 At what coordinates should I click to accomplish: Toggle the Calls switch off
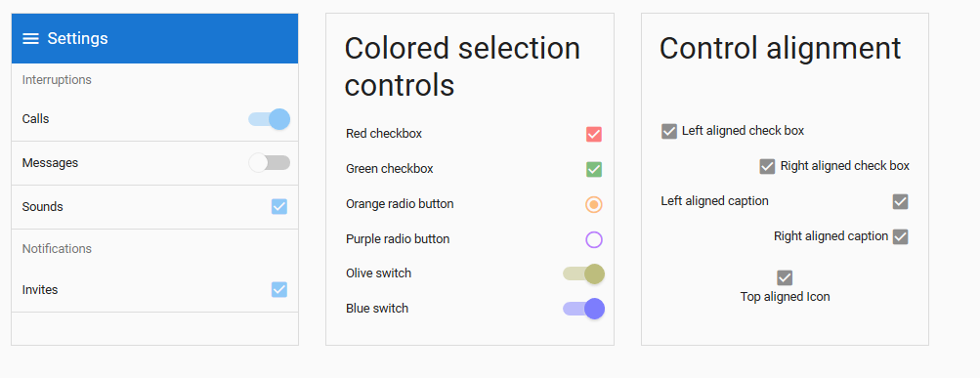coord(270,119)
